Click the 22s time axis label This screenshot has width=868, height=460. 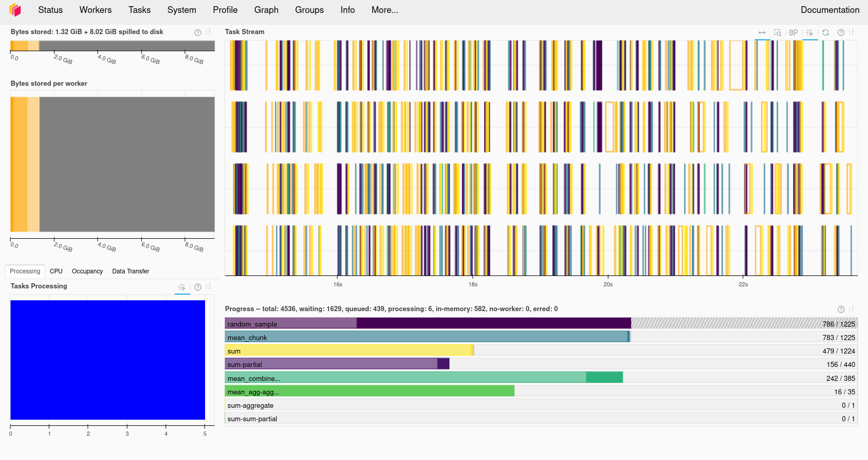coord(743,284)
